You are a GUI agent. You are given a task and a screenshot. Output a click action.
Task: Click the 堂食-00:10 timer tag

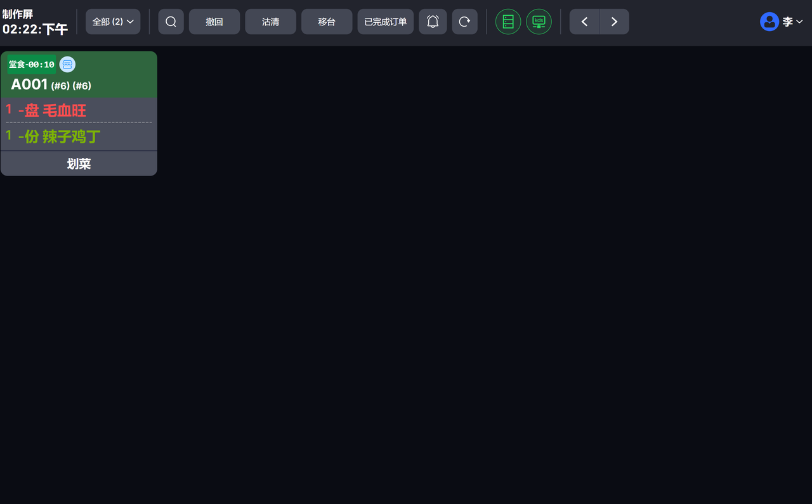pos(31,65)
